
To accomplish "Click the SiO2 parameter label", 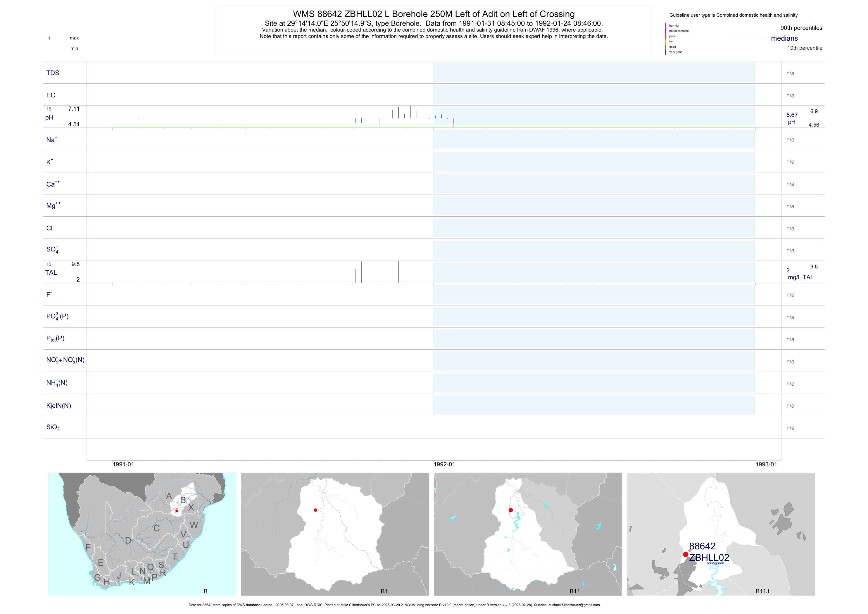I will pos(53,427).
